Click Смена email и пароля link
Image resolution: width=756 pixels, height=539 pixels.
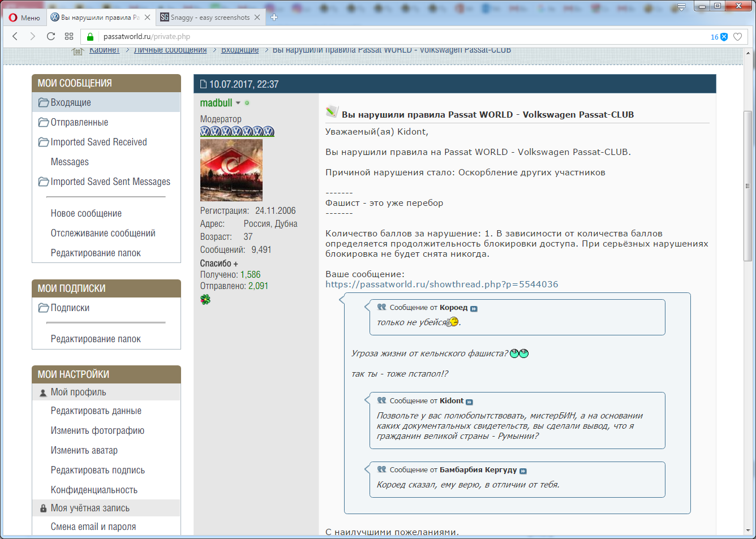tap(93, 527)
